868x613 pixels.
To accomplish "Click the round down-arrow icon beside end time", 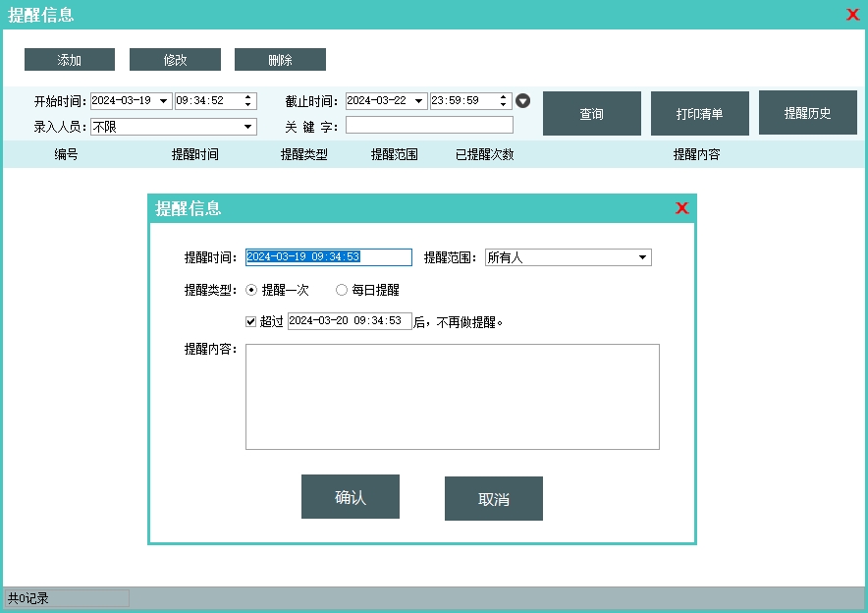I will click(523, 101).
